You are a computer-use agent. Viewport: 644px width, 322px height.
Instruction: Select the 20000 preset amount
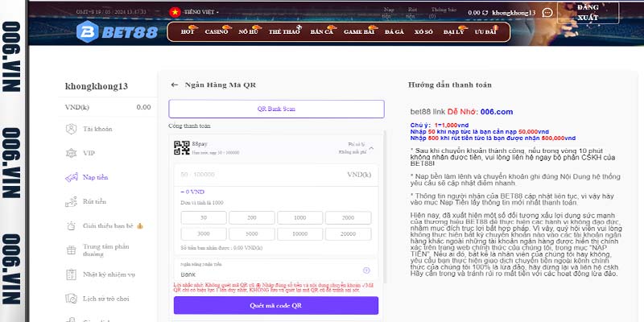click(349, 234)
